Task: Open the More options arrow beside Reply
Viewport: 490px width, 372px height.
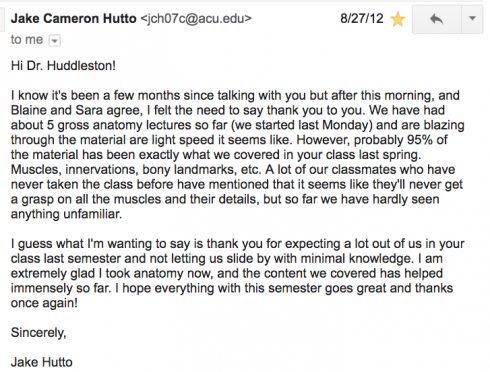Action: [x=472, y=19]
